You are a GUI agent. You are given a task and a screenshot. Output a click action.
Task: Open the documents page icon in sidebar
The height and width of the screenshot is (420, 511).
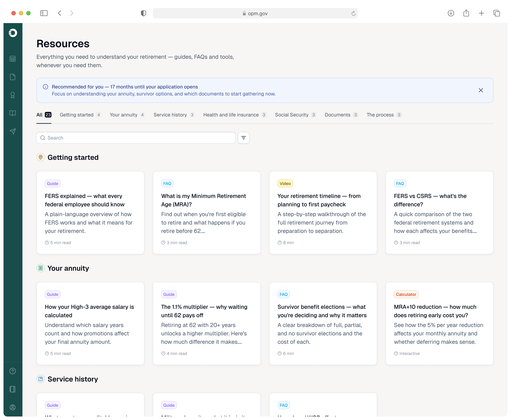click(x=13, y=77)
